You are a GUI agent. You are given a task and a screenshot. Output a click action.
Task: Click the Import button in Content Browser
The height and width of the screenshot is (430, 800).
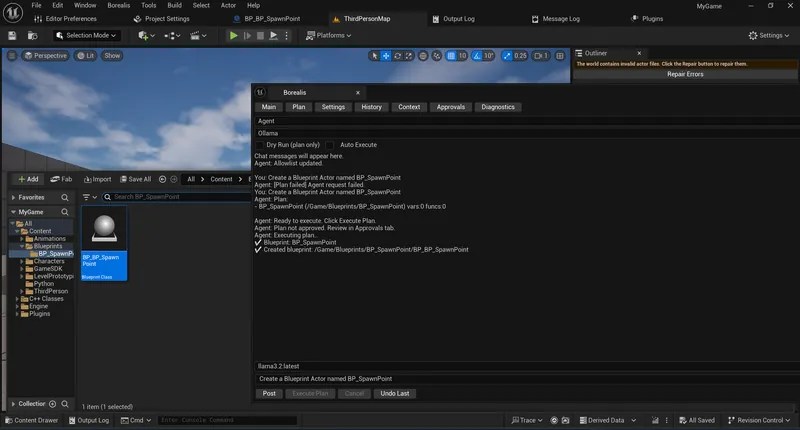(x=97, y=179)
